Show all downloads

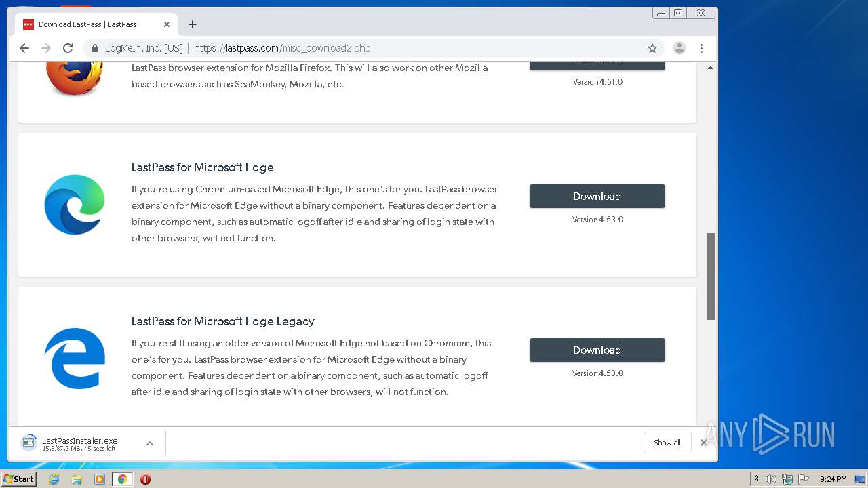tap(667, 443)
